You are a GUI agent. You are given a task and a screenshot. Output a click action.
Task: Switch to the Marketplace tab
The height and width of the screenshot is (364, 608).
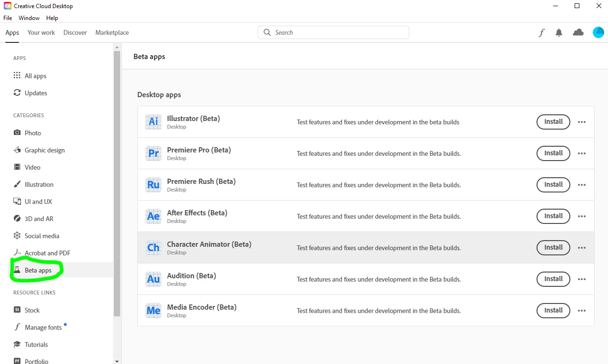pos(112,32)
